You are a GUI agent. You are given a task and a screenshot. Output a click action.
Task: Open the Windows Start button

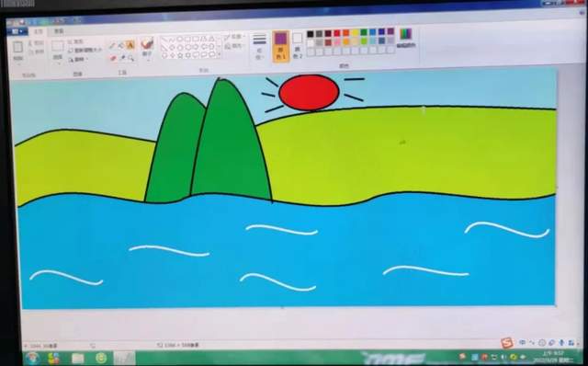click(x=33, y=358)
